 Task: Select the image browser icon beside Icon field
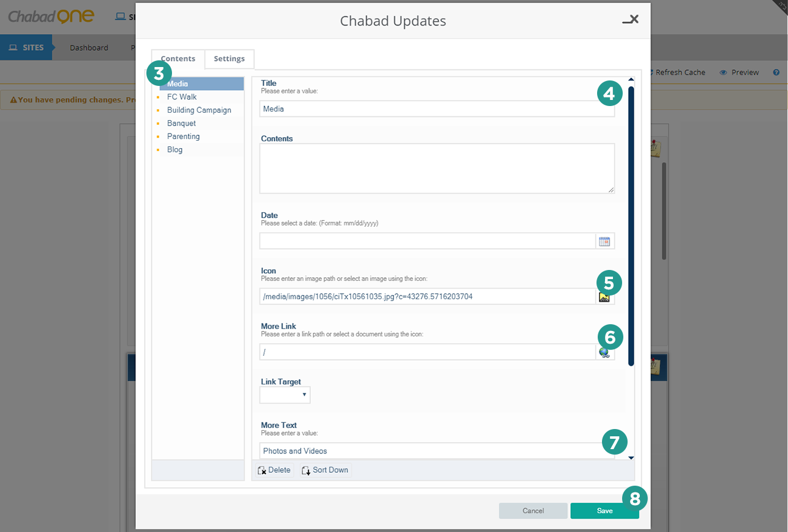click(604, 297)
